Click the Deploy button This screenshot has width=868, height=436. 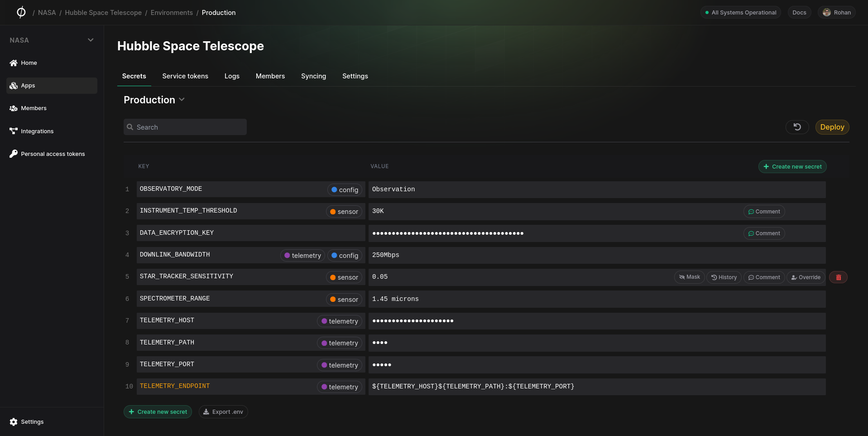click(832, 127)
